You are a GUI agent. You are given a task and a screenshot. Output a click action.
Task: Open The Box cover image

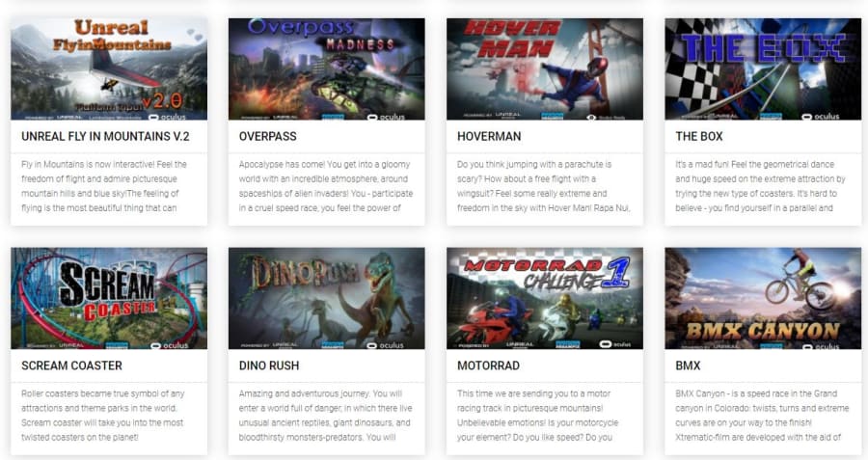point(763,68)
